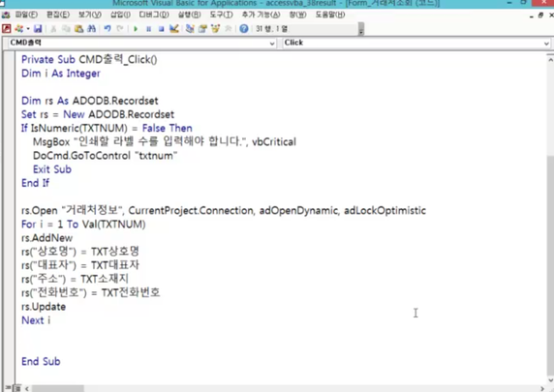Click the rs("상호명") = TXT상호명 line
The height and width of the screenshot is (392, 554).
click(x=80, y=252)
